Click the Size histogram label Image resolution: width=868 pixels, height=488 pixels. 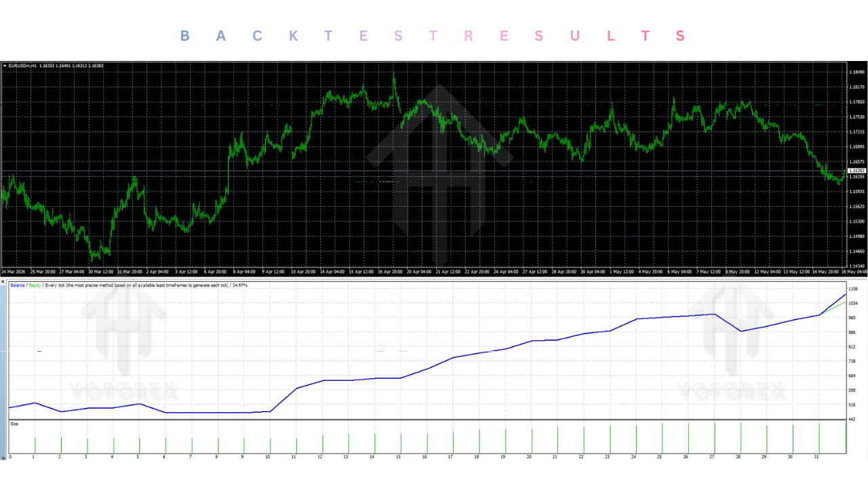click(14, 424)
